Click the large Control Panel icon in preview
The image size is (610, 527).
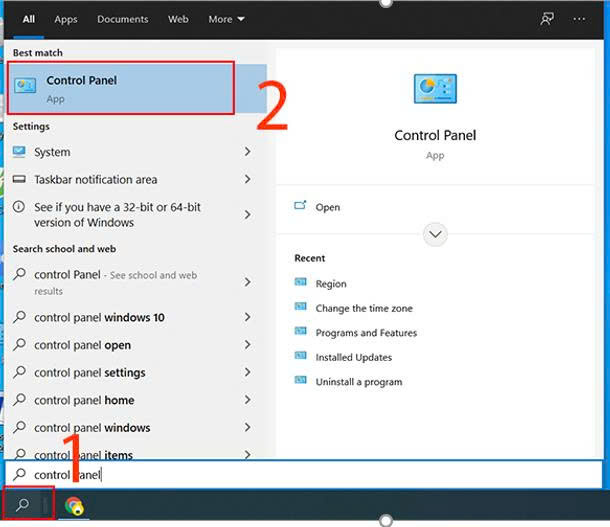point(435,90)
